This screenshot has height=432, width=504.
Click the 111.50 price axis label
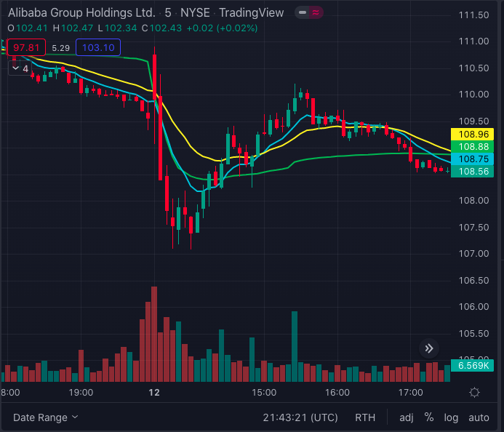[473, 15]
